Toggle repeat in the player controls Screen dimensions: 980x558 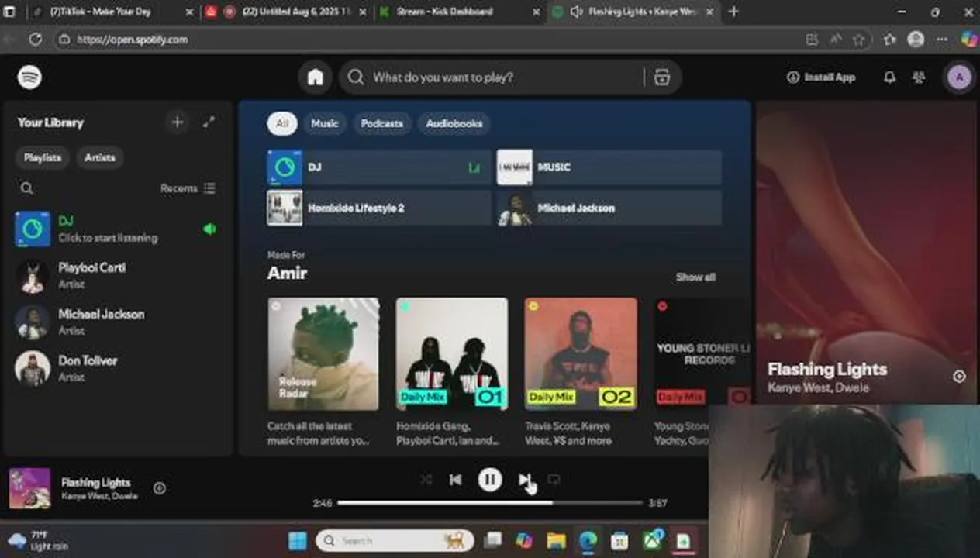[554, 480]
